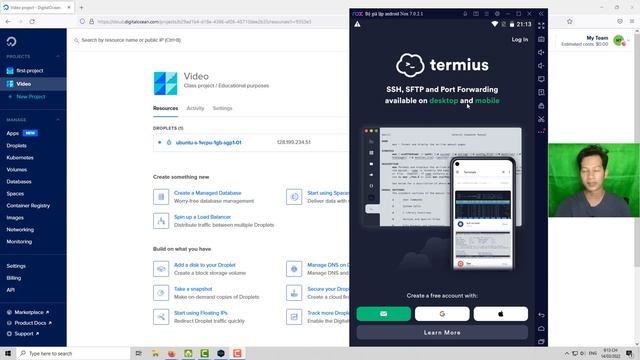Click Nox volume down icon

point(541,66)
